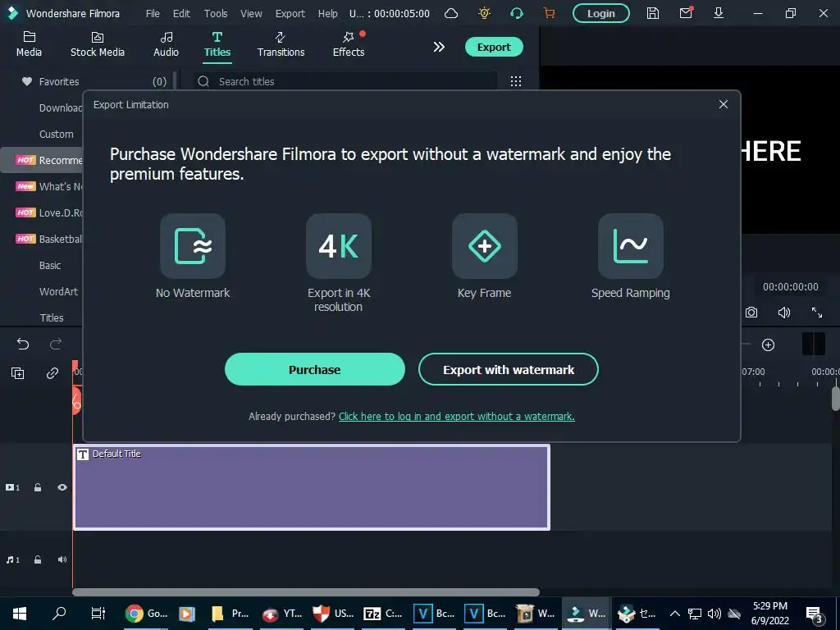
Task: Switch to the Transitions tab
Action: pyautogui.click(x=281, y=44)
